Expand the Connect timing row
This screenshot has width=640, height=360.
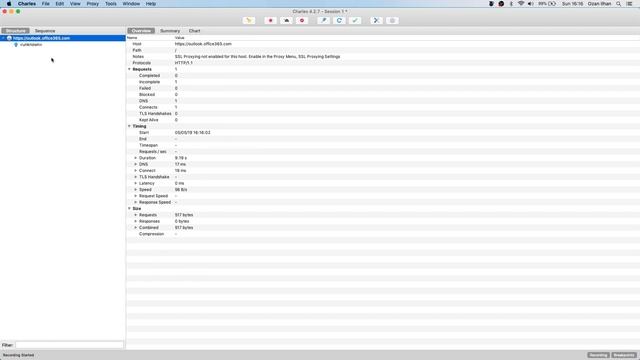click(x=136, y=171)
